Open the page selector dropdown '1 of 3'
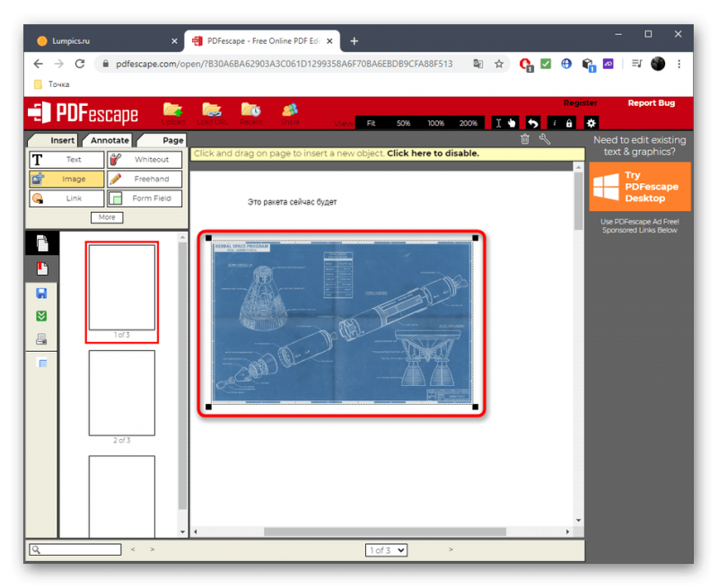The height and width of the screenshot is (588, 718). (x=386, y=550)
